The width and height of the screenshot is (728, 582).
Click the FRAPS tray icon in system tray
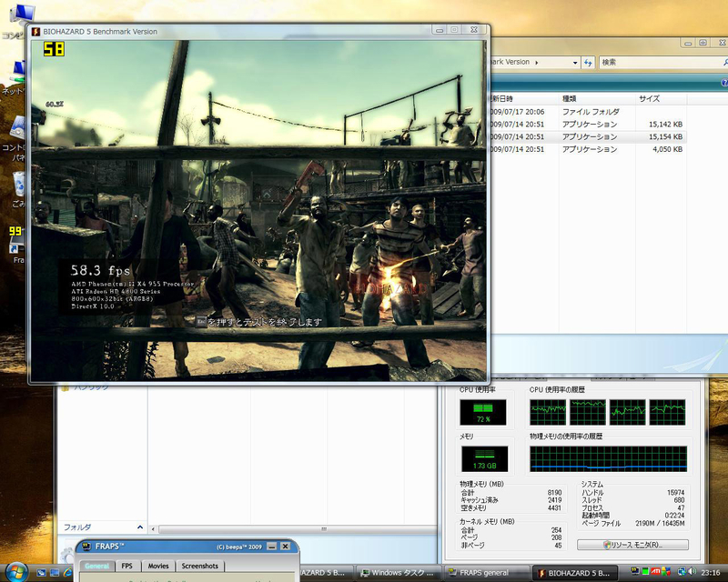[x=634, y=572]
